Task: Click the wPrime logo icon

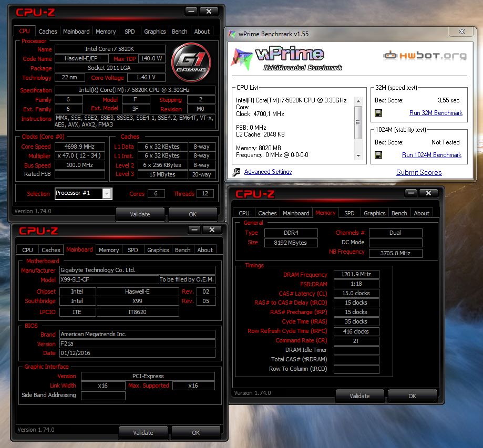Action: [242, 58]
